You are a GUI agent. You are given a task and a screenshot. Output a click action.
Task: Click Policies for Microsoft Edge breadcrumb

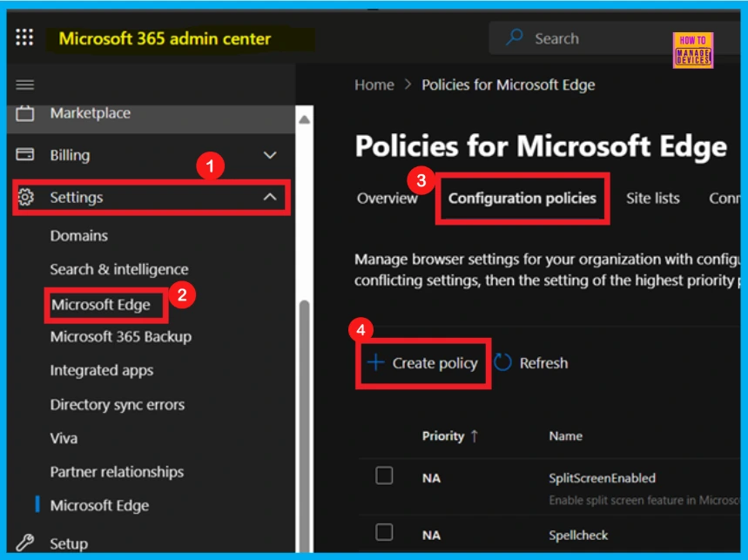508,84
